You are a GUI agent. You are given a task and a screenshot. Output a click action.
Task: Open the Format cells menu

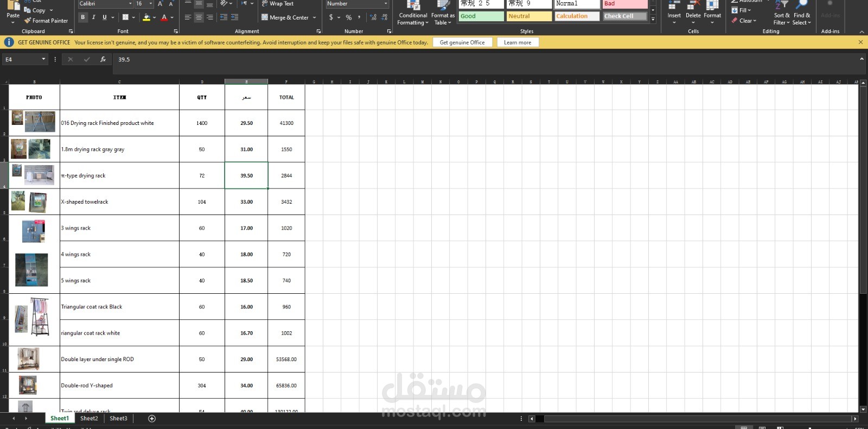click(712, 13)
